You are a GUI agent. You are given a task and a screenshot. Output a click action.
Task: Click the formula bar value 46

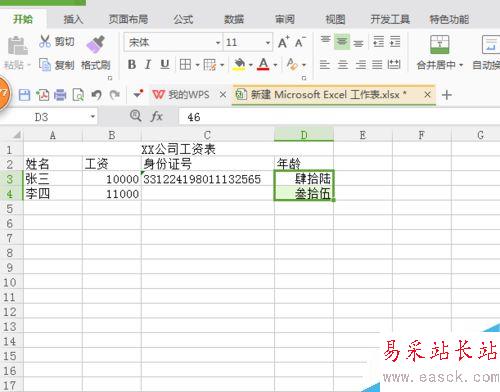(194, 117)
